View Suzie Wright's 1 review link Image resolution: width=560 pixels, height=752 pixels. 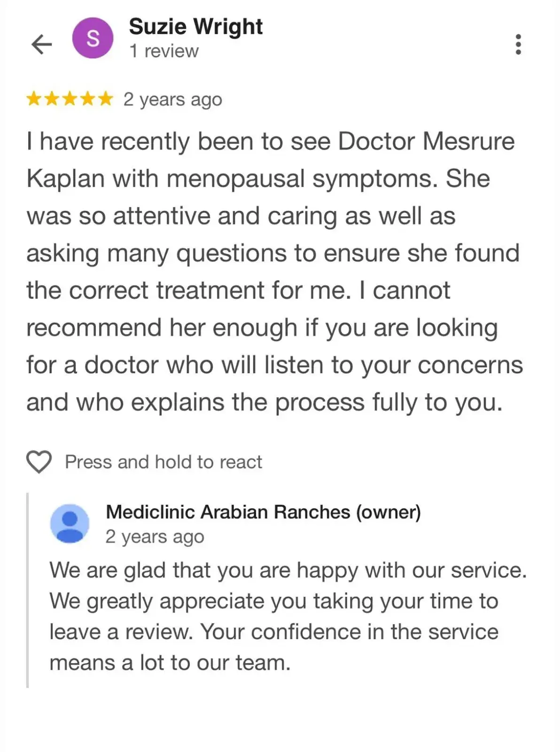164,51
